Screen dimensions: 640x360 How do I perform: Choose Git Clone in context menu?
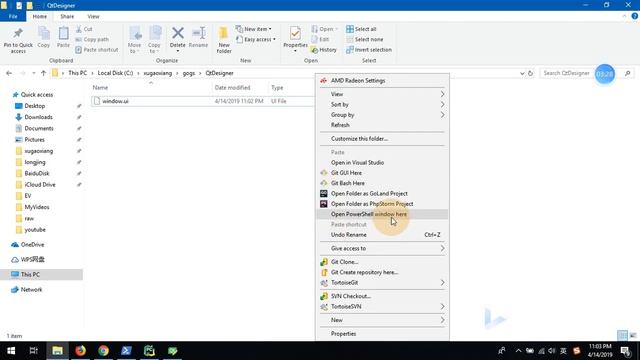[382, 262]
